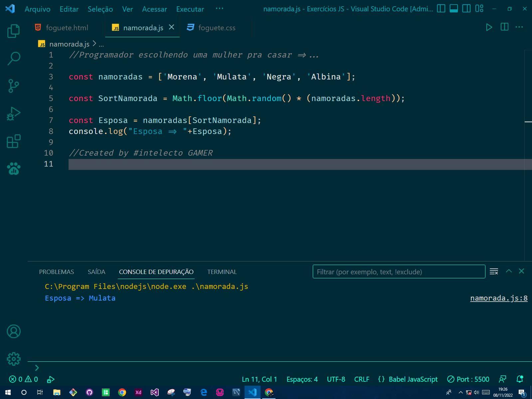Screen dimensions: 532x399
Task: Open errors and warnings status item
Action: (23, 379)
